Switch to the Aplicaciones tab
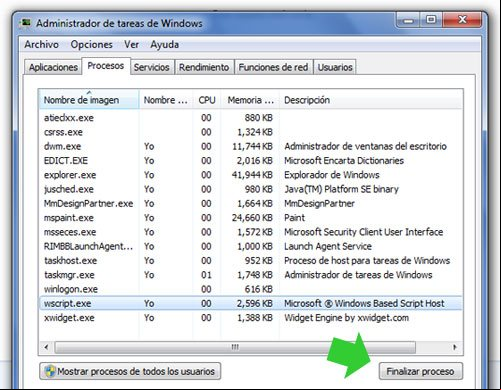The image size is (501, 390). point(53,67)
